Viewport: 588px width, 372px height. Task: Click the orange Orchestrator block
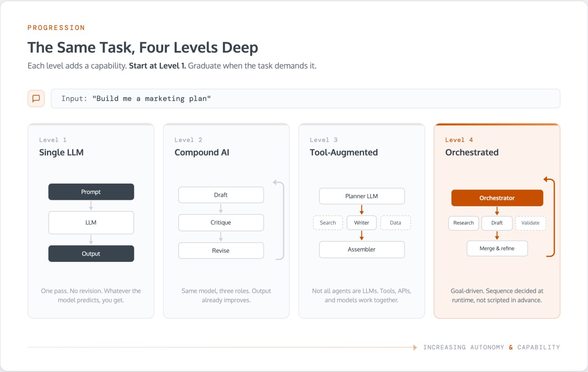coord(497,198)
